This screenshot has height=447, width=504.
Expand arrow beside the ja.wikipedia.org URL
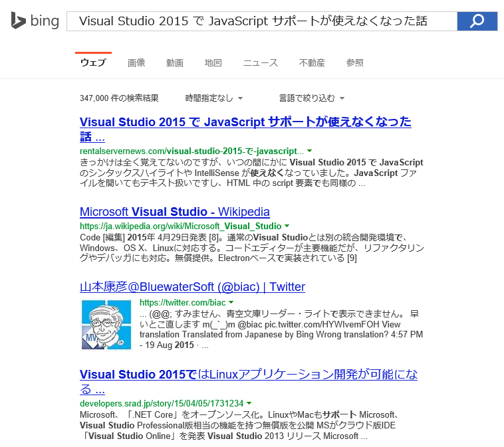pyautogui.click(x=287, y=226)
